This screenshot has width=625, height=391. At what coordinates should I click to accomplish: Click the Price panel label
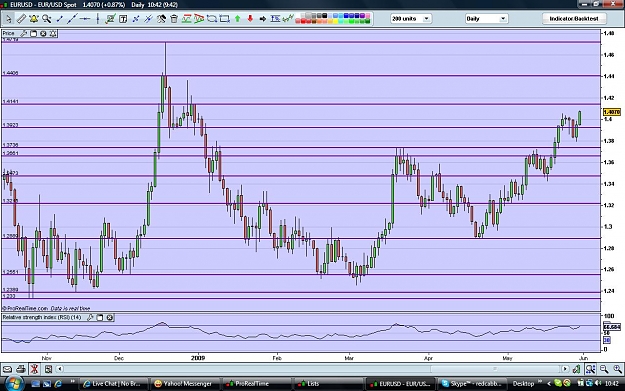click(x=8, y=33)
